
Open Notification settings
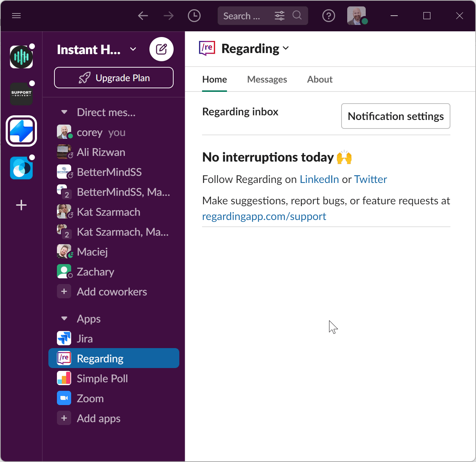396,116
